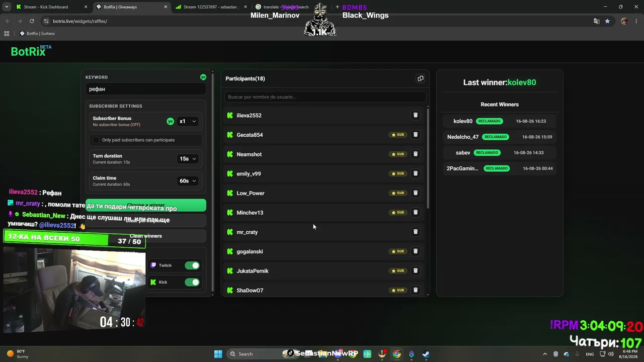Image resolution: width=644 pixels, height=362 pixels.
Task: Click the green badge beside the KEYWORD label
Action: [203, 77]
